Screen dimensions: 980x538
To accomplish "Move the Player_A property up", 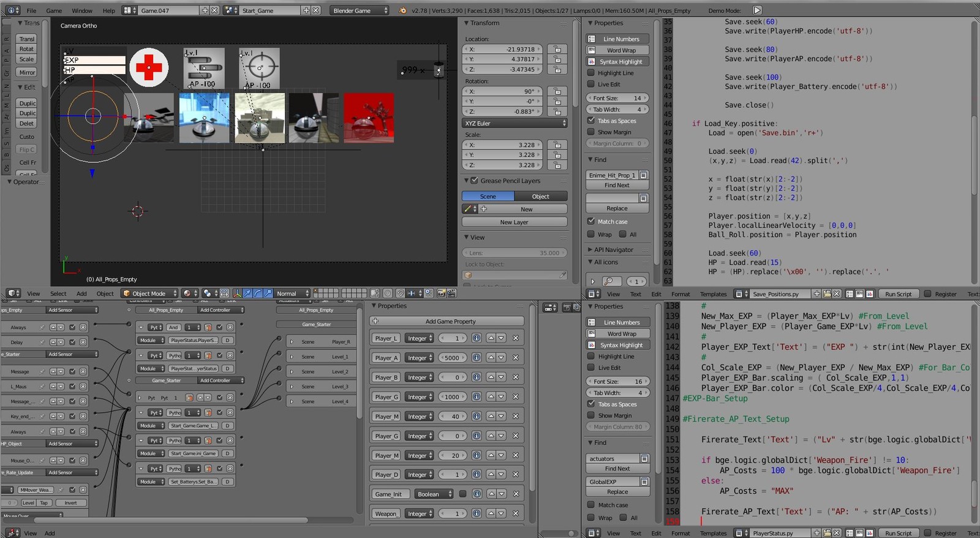I will pyautogui.click(x=491, y=358).
